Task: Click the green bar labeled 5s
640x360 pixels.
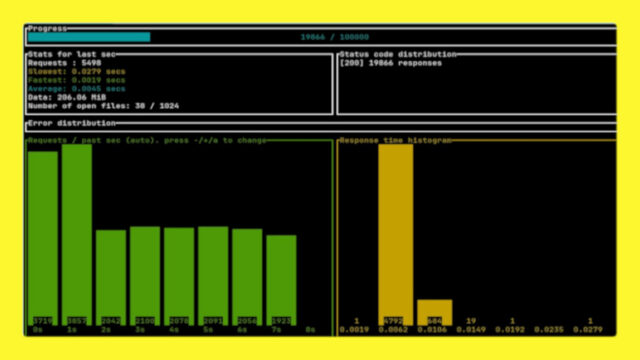Action: (213, 276)
